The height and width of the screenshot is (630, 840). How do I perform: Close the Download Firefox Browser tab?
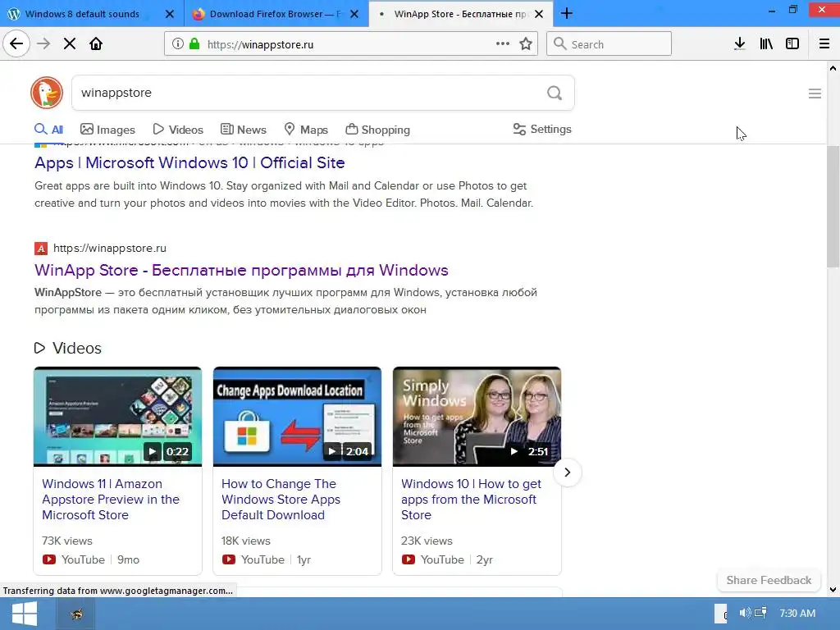point(354,14)
